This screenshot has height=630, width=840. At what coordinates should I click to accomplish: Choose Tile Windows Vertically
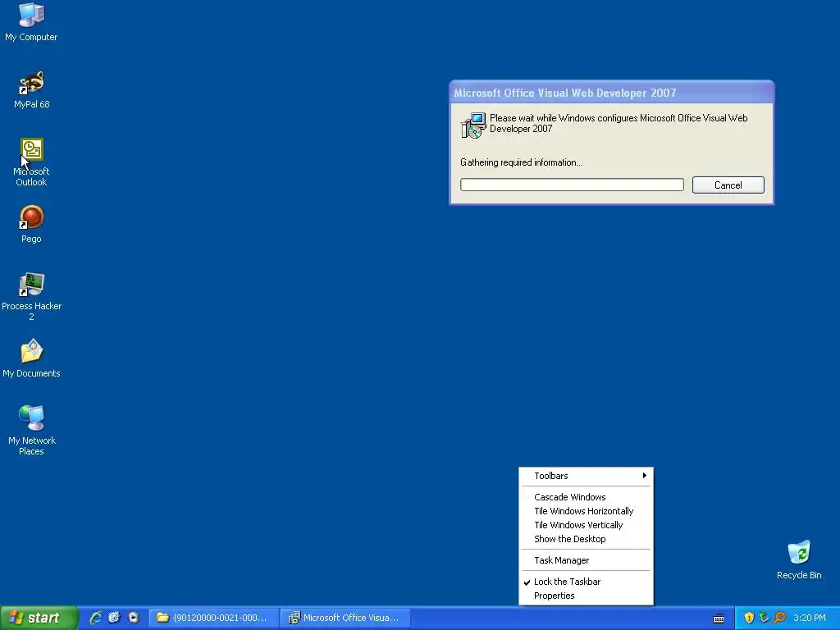[x=586, y=525]
